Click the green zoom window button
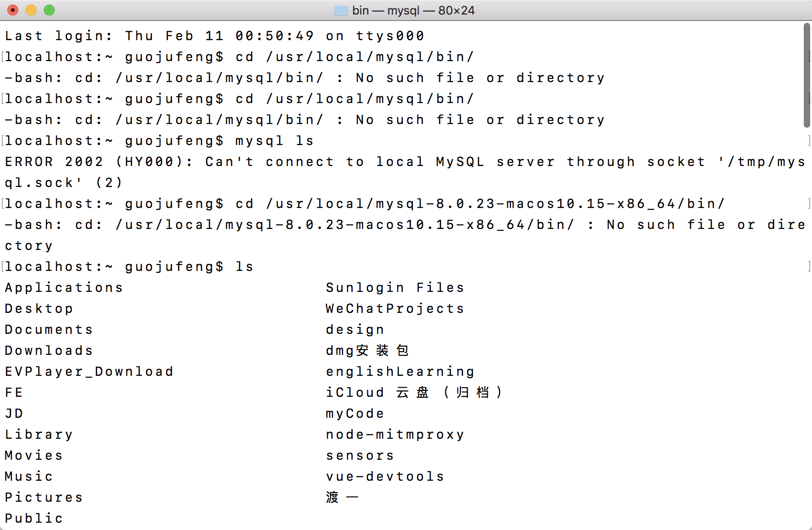Viewport: 812px width, 530px height. click(x=49, y=10)
